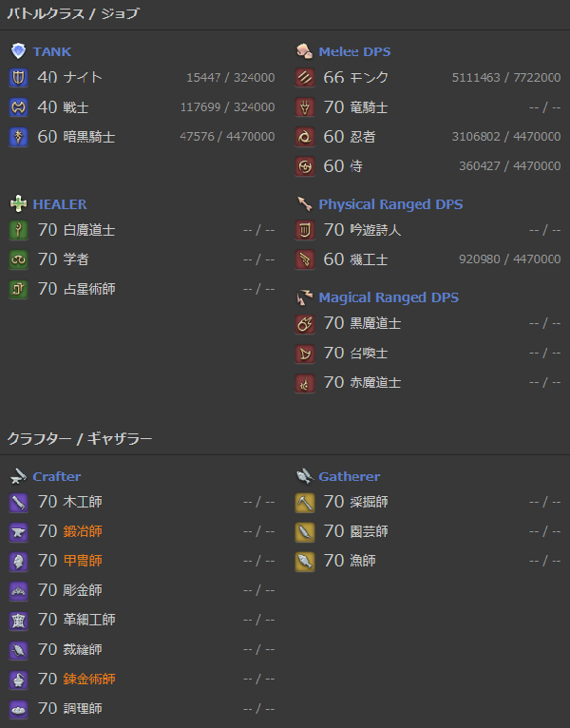Screen dimensions: 570x728
Task: Click the Dark Knight (暗黒騎士) job icon
Action: pyautogui.click(x=19, y=137)
